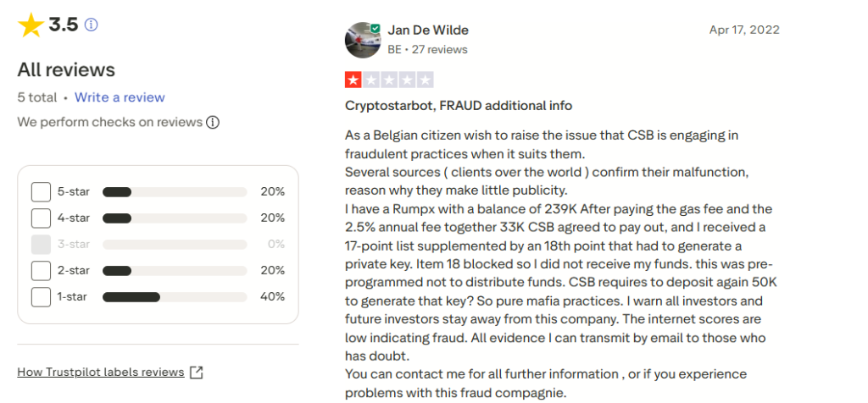Click the 27 reviews count text
Viewport: 868px width, 403px height.
coord(439,50)
